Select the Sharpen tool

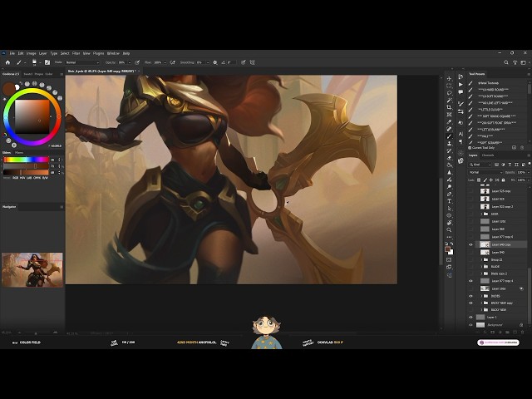tap(449, 172)
